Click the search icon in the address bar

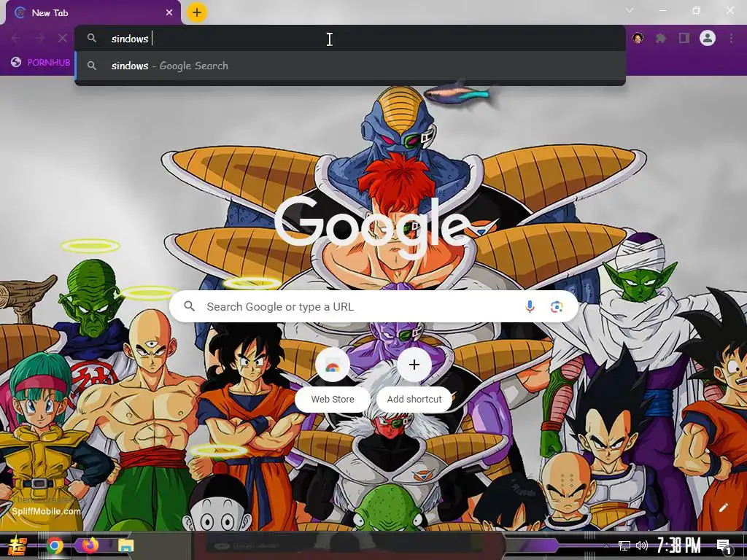coord(92,38)
